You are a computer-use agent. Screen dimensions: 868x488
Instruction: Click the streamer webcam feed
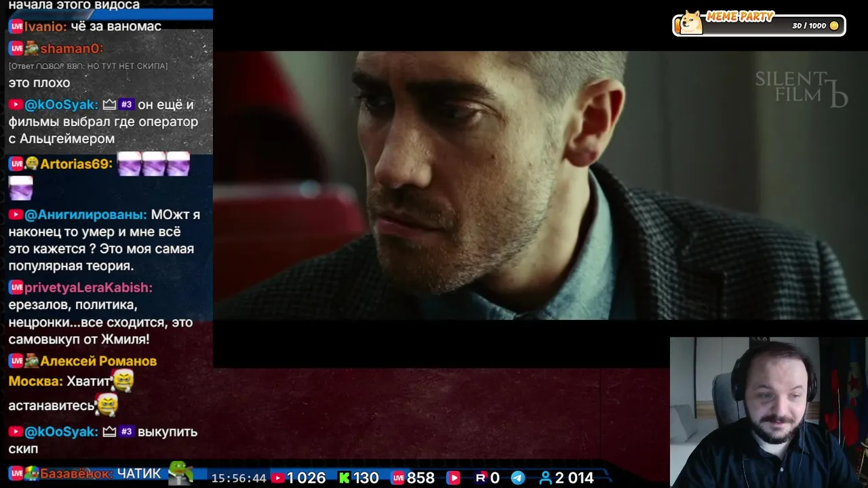769,412
